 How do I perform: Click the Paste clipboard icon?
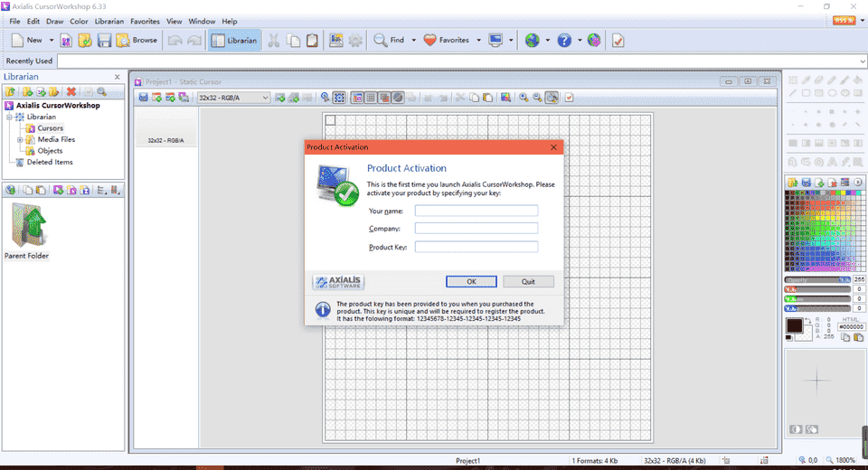pyautogui.click(x=312, y=41)
